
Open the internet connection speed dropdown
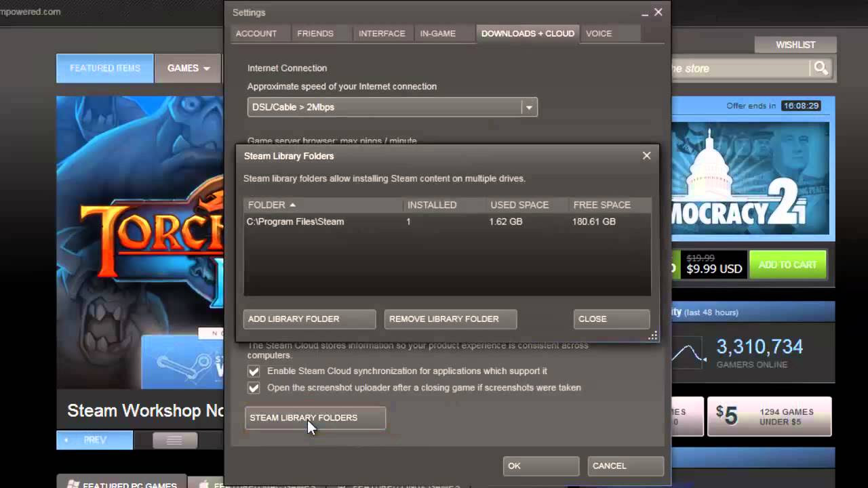click(x=529, y=106)
